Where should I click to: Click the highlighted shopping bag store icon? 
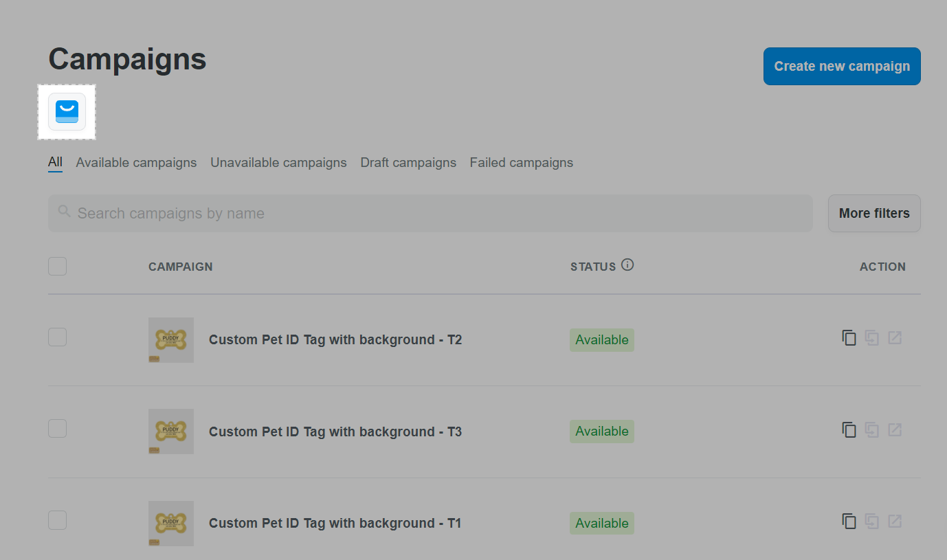tap(67, 111)
